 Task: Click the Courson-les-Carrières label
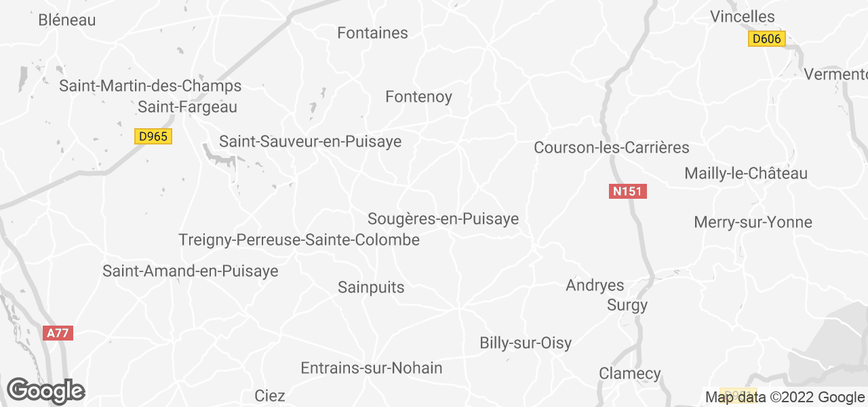click(x=612, y=147)
